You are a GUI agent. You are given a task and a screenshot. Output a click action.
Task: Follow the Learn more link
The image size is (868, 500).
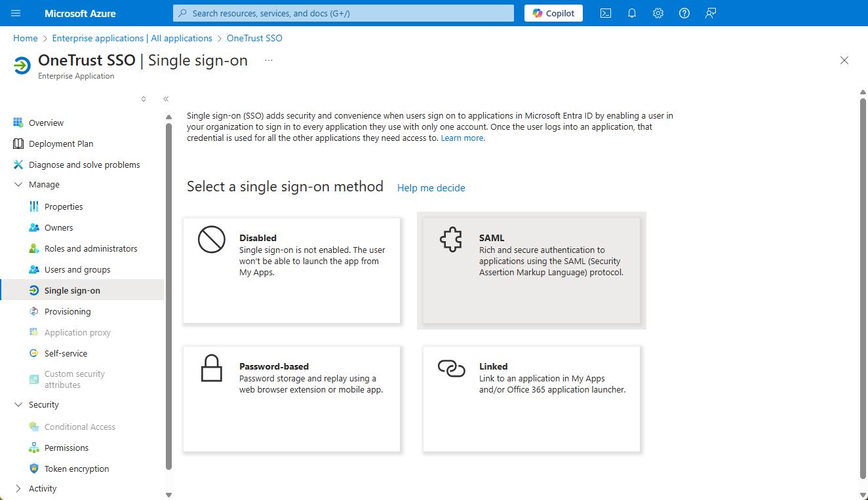[463, 138]
